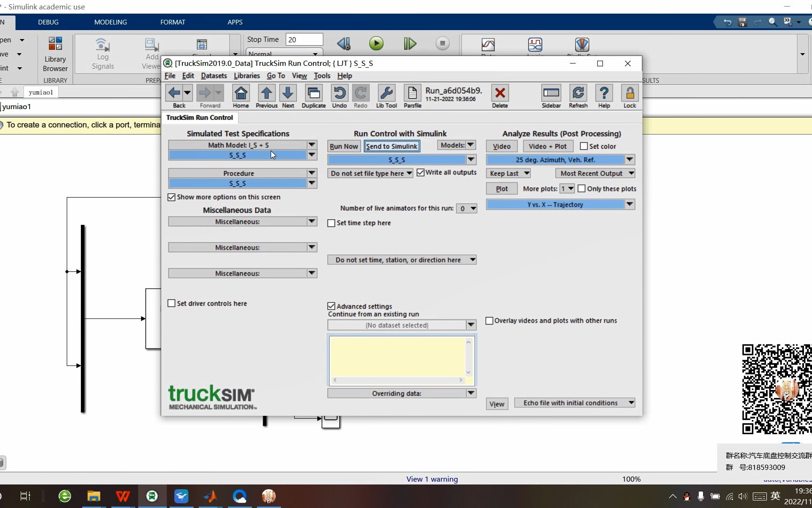Uncheck Advanced settings
812x508 pixels.
point(331,306)
